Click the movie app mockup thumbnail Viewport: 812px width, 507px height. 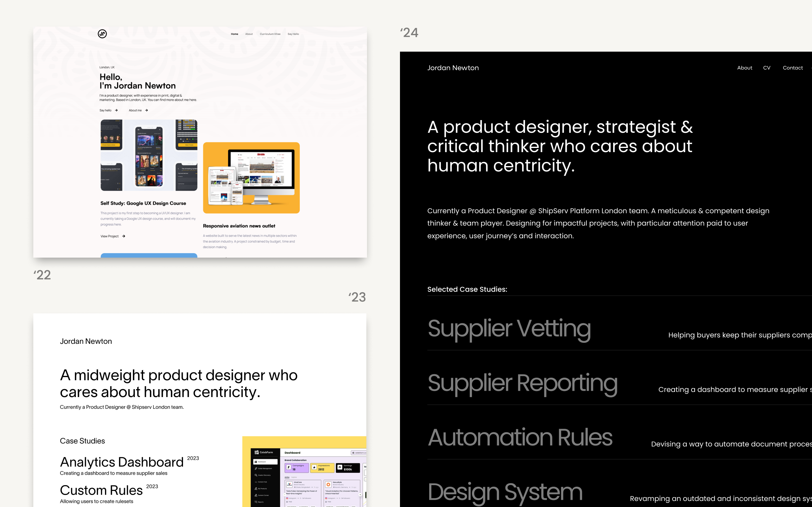click(149, 155)
